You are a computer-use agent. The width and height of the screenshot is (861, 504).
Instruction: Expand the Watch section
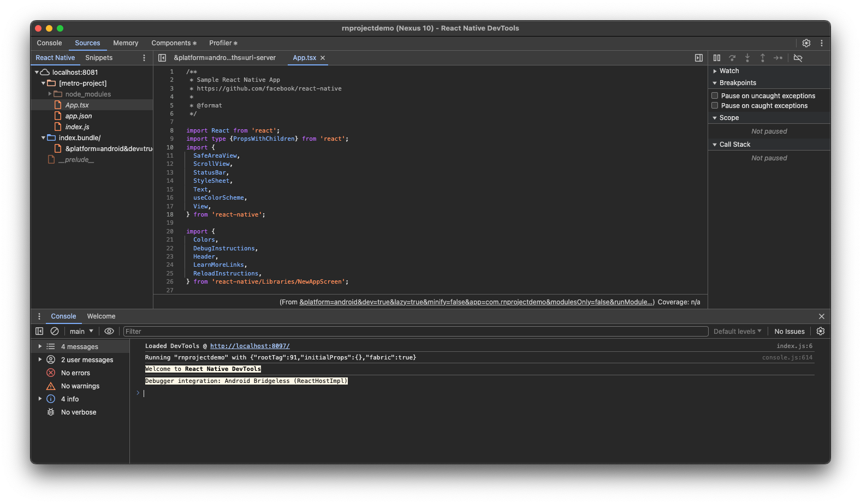click(715, 71)
